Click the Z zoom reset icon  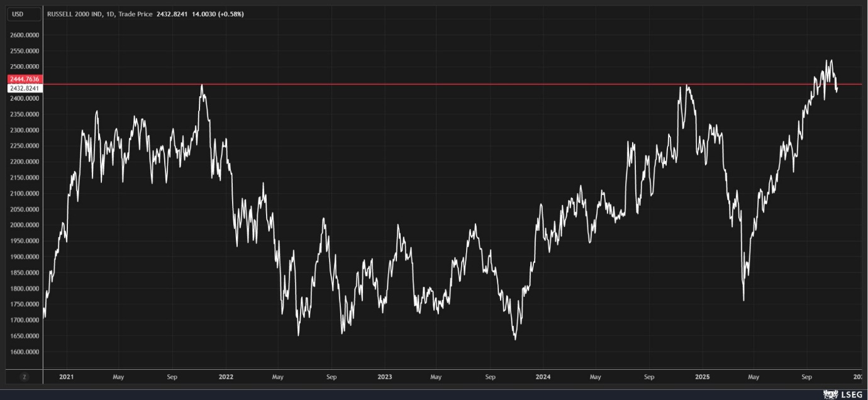pyautogui.click(x=25, y=377)
